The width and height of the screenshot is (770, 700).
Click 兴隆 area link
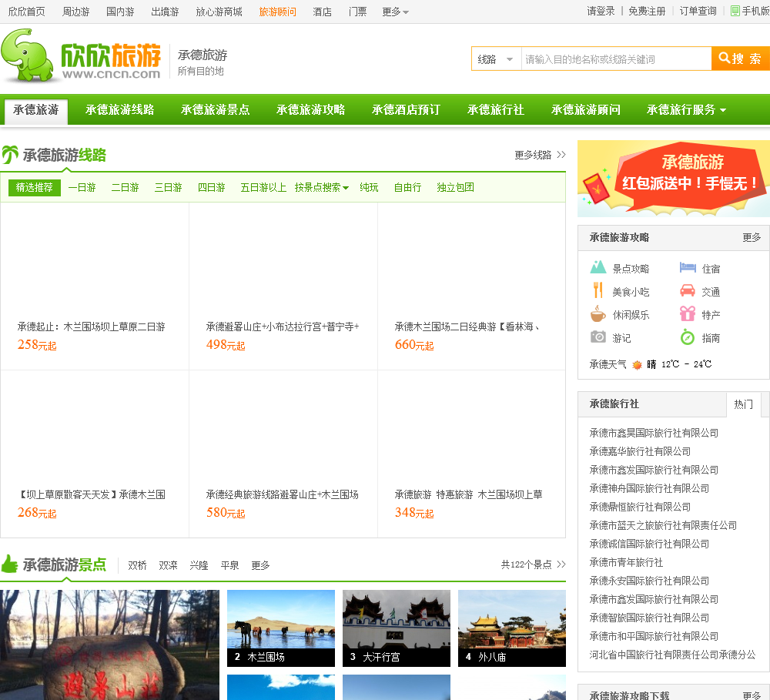[x=199, y=565]
